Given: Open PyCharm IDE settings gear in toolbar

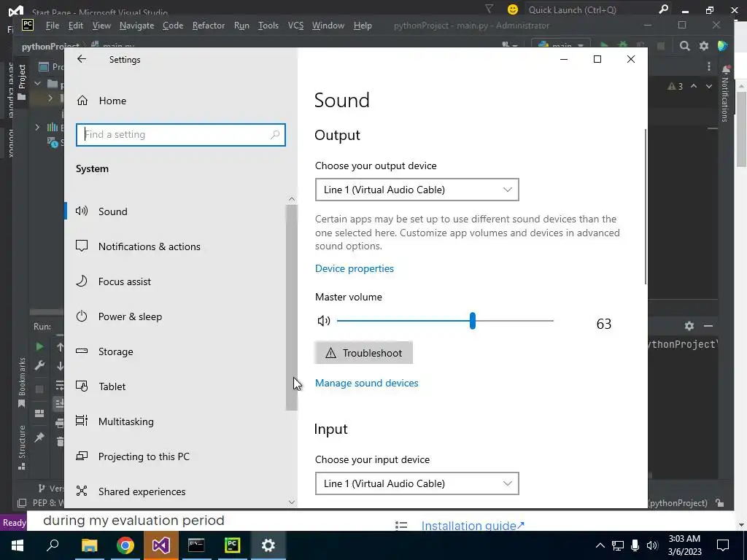Looking at the screenshot, I should click(x=704, y=46).
